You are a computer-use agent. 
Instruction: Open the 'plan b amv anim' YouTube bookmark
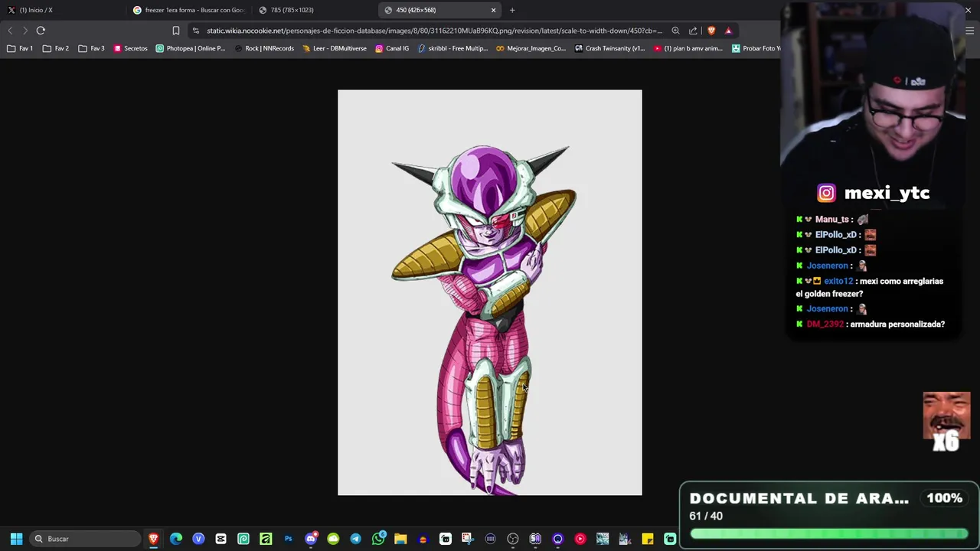[689, 48]
